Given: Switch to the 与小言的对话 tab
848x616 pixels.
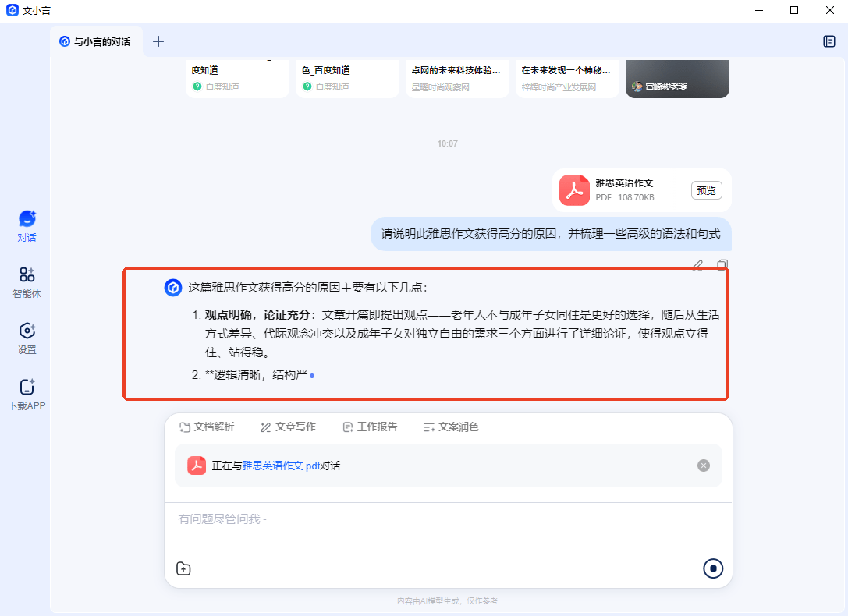Looking at the screenshot, I should click(x=95, y=41).
